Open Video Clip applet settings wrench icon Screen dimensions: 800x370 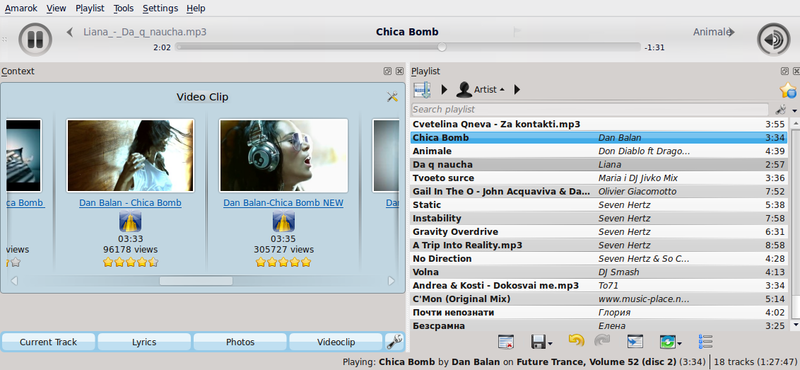tap(392, 96)
